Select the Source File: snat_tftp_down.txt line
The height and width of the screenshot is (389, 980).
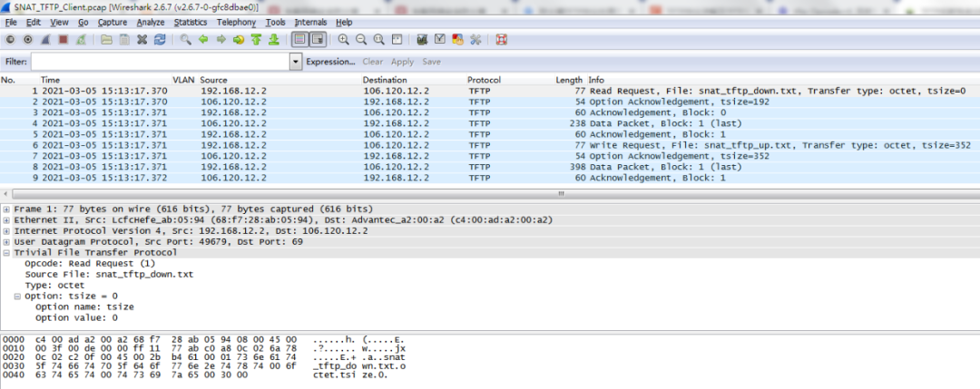click(109, 274)
